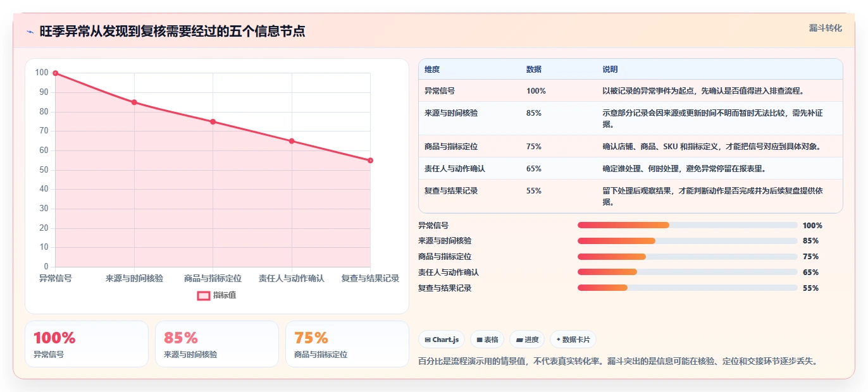Click the 来源与时间核验 cell in the table

pyautogui.click(x=451, y=113)
